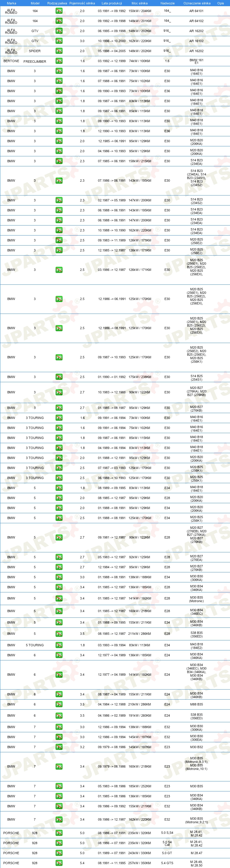230x868 pixels.
Task: Select the M 28.49, M 28.50 engine code
Action: tap(196, 864)
